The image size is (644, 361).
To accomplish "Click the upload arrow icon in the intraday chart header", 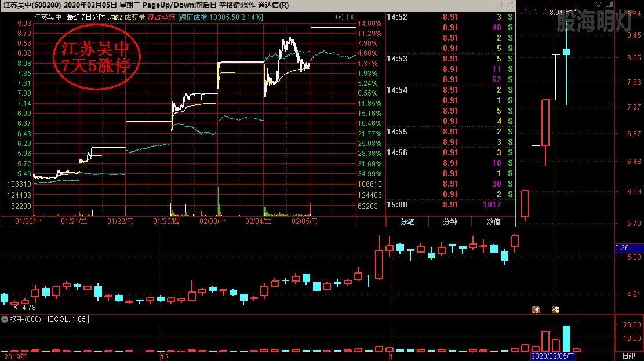I will point(340,17).
